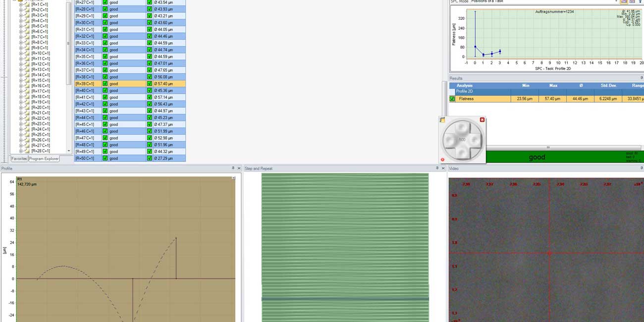The image size is (644, 322).
Task: Click the joystick left arrow button
Action: tap(450, 140)
